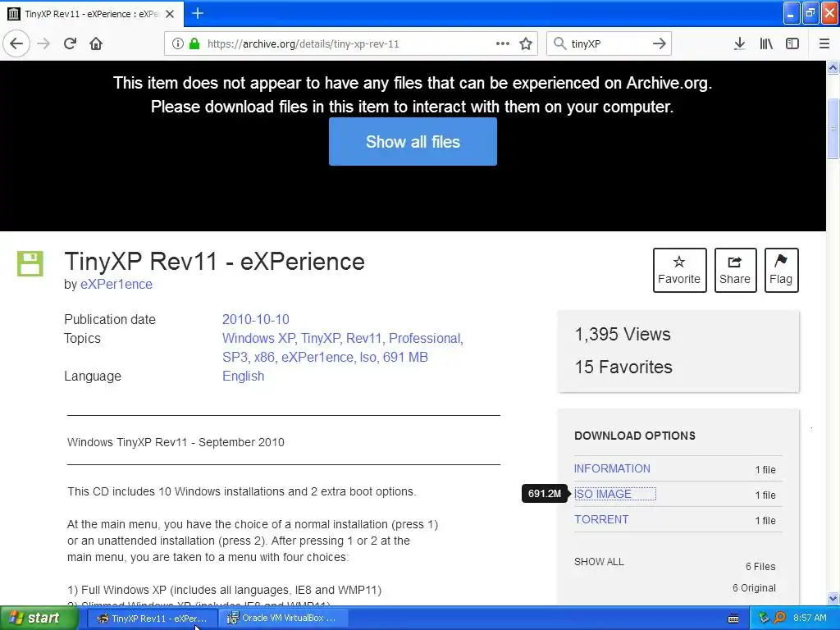840x630 pixels.
Task: Click the 15 Favorites text
Action: pyautogui.click(x=623, y=367)
